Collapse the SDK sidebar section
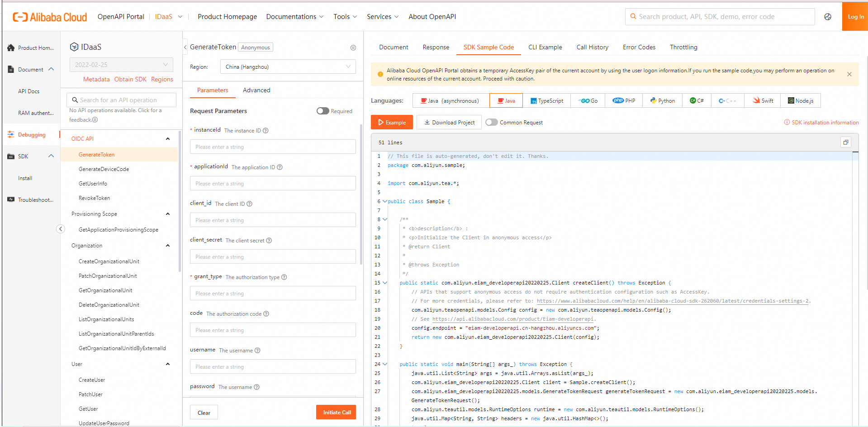 tap(51, 156)
